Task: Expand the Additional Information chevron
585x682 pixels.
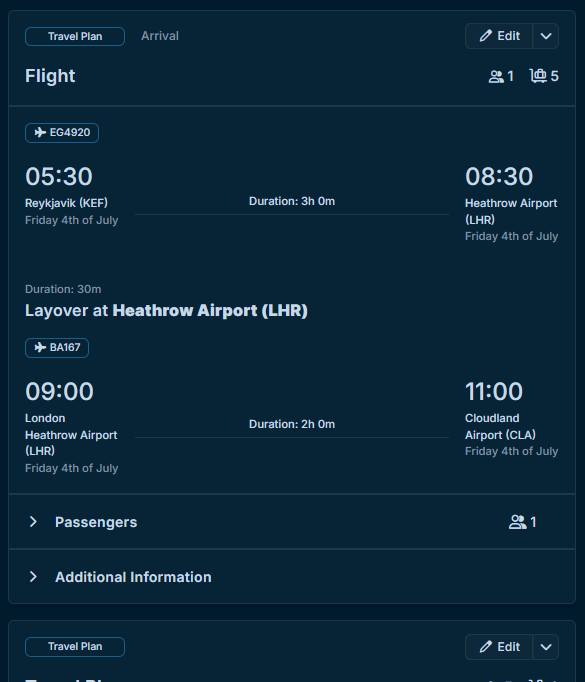Action: coord(33,577)
